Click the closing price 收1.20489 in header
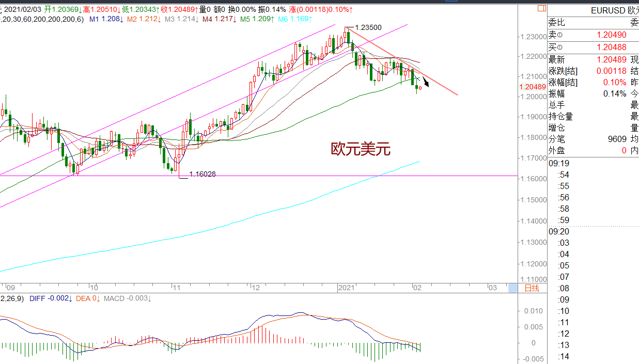The height and width of the screenshot is (364, 639). [x=180, y=10]
